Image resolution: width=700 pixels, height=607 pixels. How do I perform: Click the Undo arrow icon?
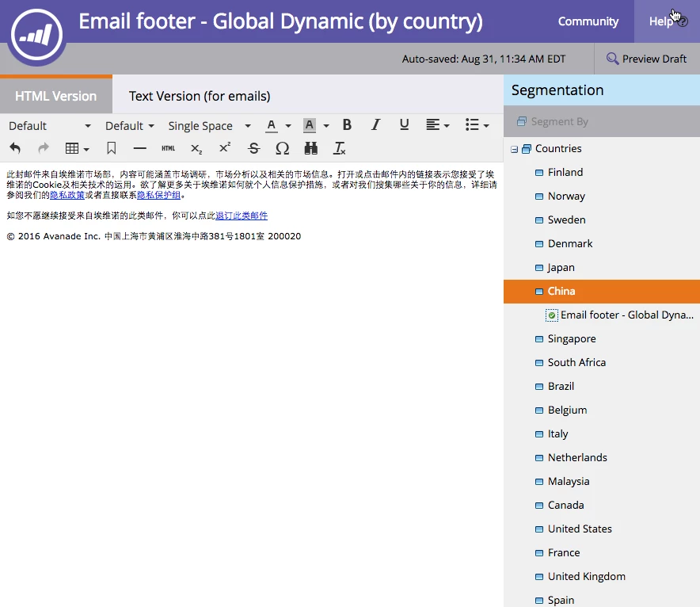point(15,148)
